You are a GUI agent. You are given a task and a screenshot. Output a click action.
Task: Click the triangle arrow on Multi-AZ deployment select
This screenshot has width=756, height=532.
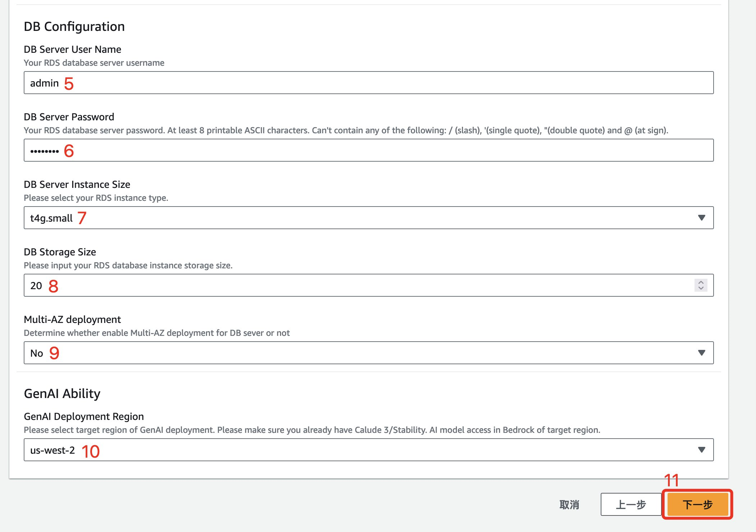(x=701, y=353)
